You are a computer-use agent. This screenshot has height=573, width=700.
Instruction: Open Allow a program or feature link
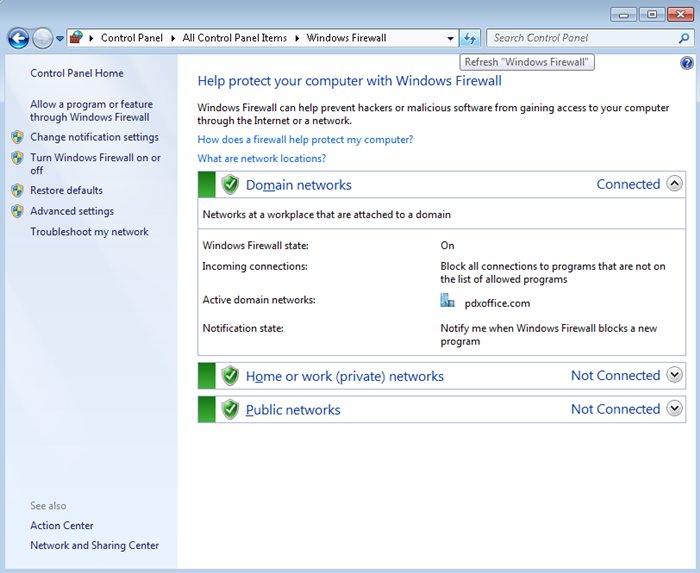pos(91,111)
